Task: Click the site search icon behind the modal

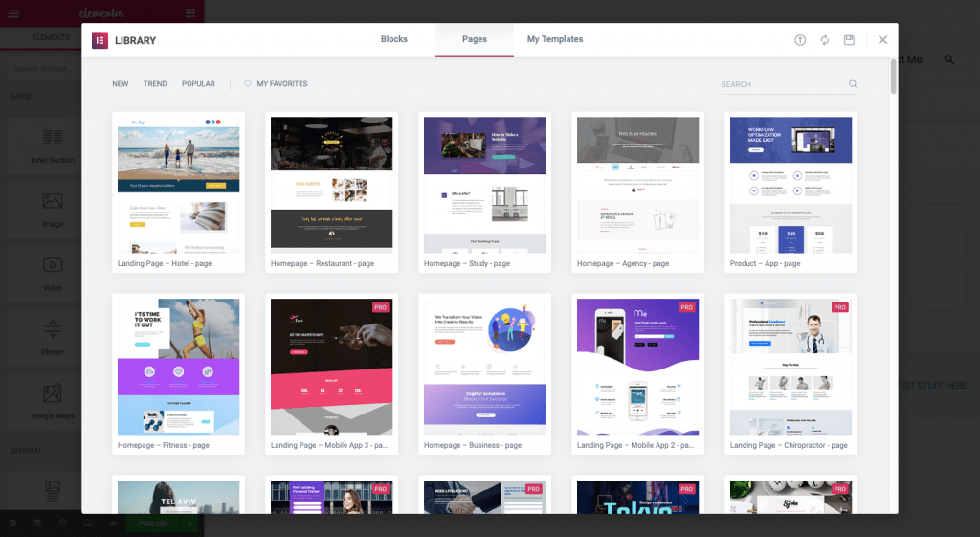Action: tap(948, 59)
